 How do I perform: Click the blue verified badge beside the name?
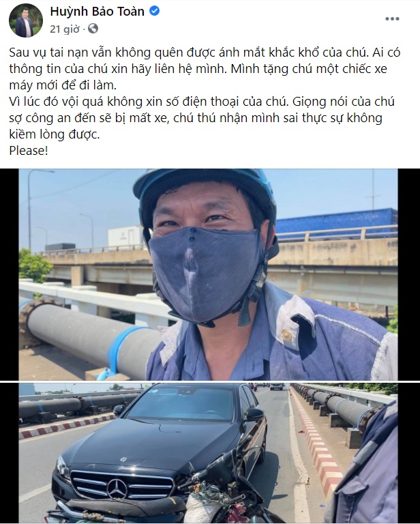pyautogui.click(x=154, y=12)
